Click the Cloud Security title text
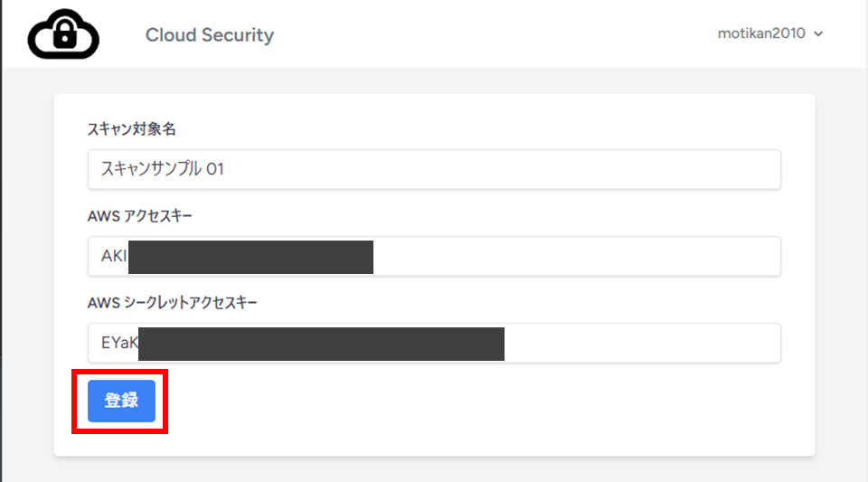868x482 pixels. click(209, 35)
